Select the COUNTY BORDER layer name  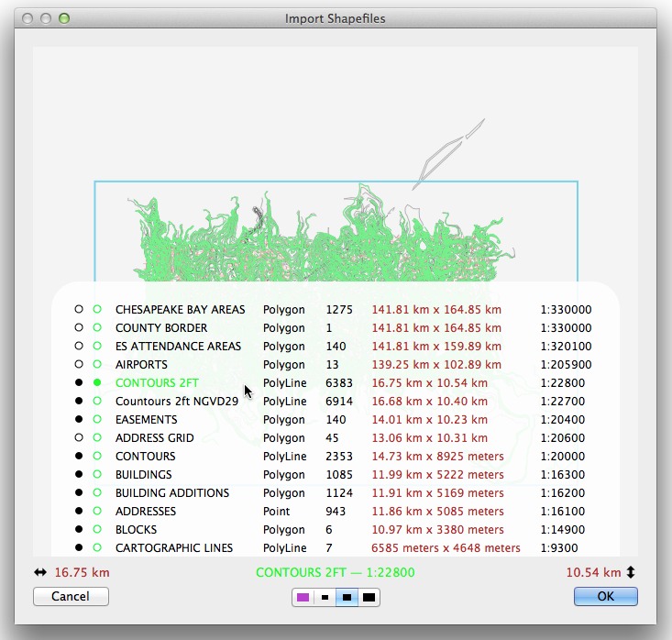point(161,328)
